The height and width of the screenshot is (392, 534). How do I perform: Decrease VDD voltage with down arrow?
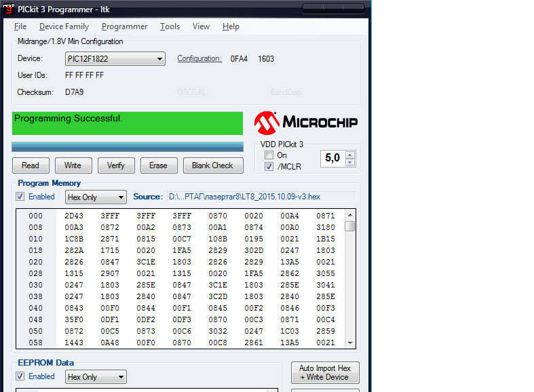click(349, 162)
